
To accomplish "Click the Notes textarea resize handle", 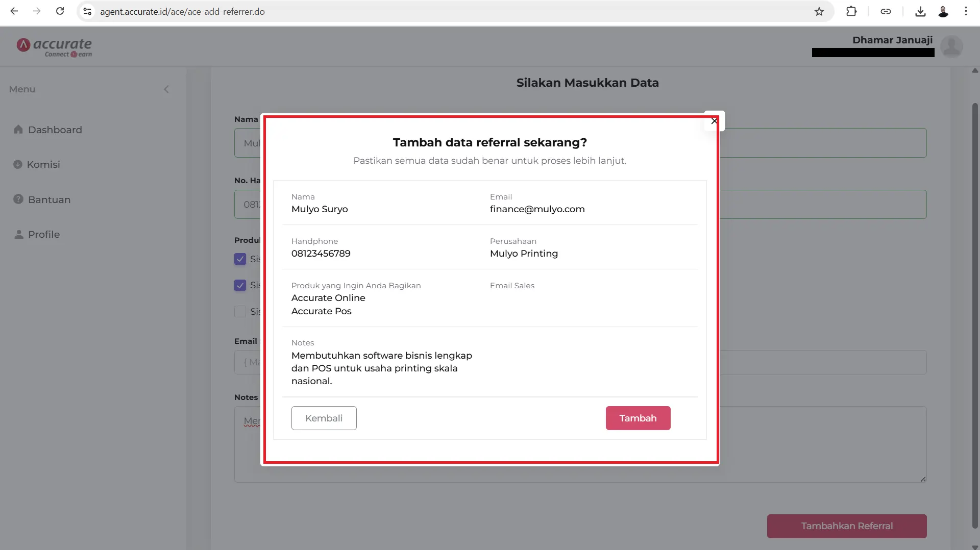I will click(923, 479).
